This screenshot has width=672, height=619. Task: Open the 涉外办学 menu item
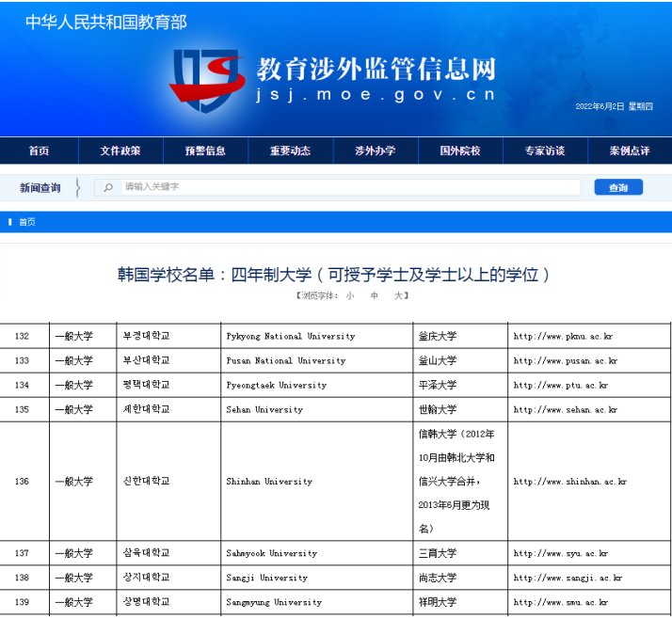click(375, 151)
